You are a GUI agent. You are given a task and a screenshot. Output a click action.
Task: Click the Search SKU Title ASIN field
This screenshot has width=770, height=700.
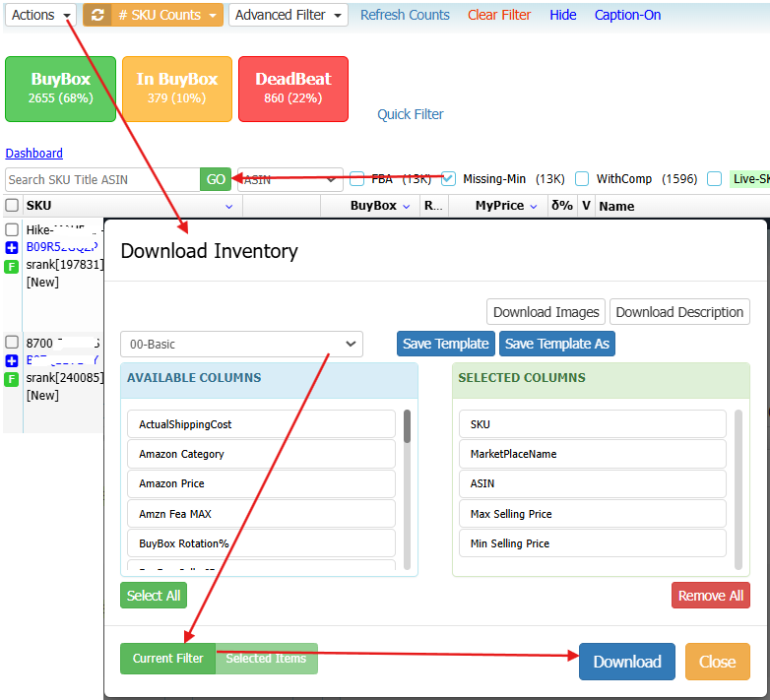click(102, 179)
